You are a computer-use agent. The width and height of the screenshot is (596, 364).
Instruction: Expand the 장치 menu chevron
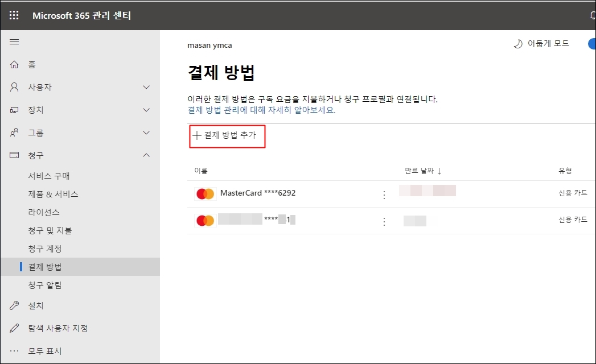146,110
